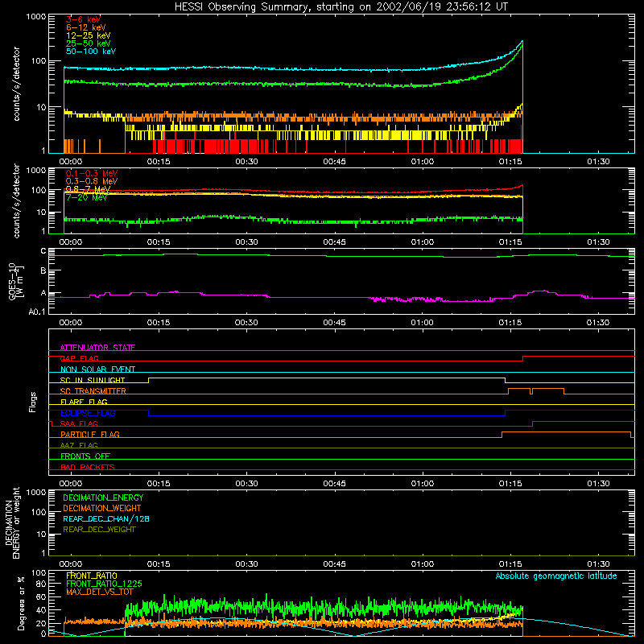Image resolution: width=644 pixels, height=644 pixels.
Task: Click the 00:45 tick under the MeV plot
Action: click(x=334, y=242)
